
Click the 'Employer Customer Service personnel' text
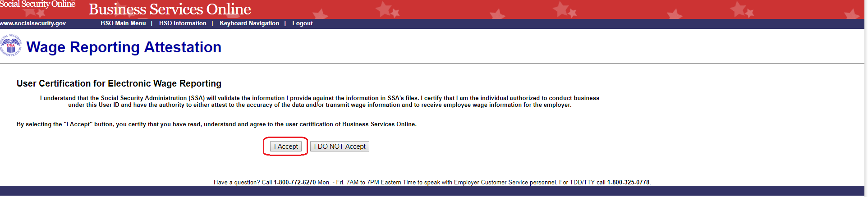[505, 183]
